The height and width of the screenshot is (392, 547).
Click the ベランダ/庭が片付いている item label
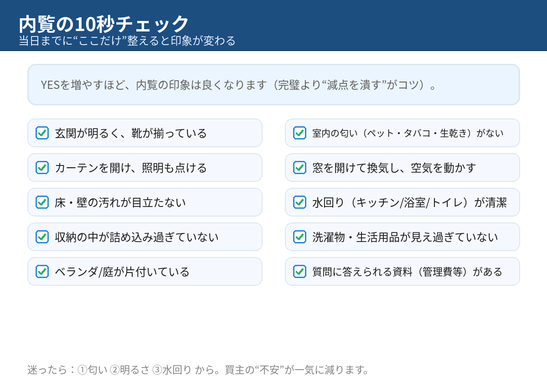pos(122,272)
